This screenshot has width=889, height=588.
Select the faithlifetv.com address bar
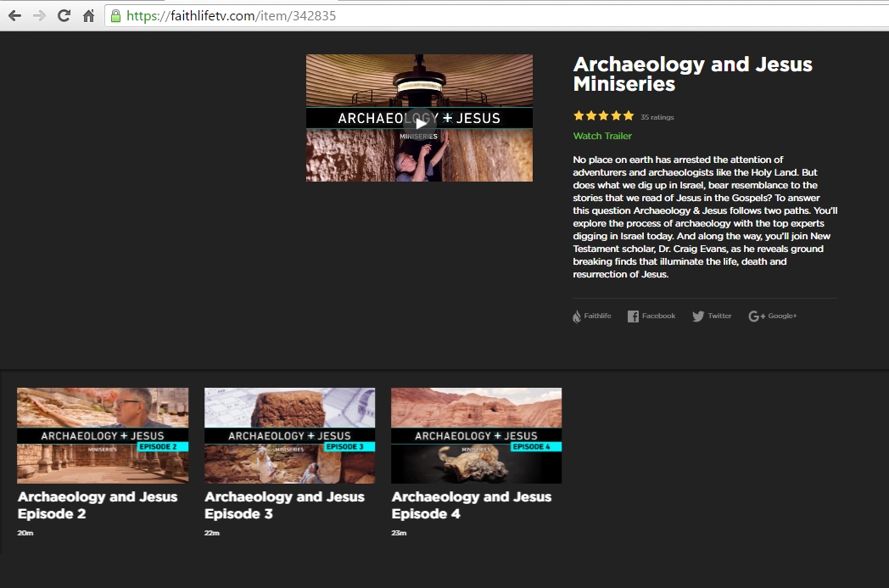[x=496, y=16]
